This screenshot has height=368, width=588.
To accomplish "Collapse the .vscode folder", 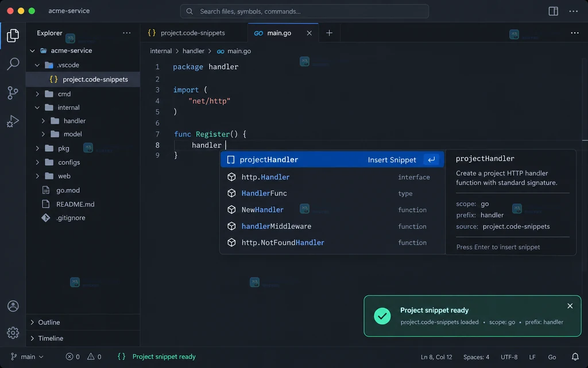I will [37, 65].
